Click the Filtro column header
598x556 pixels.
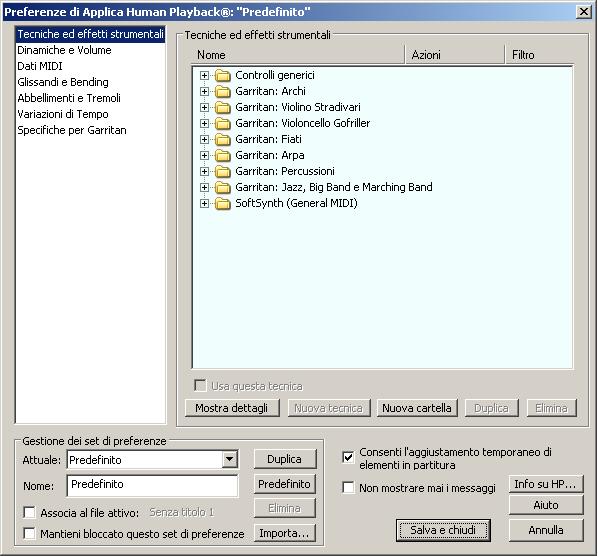coord(540,55)
